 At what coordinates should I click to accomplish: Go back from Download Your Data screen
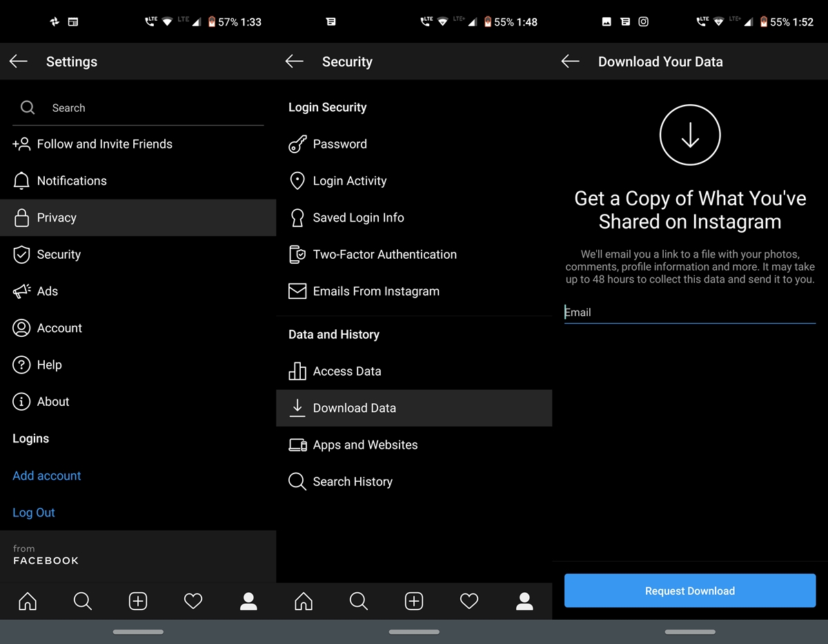pyautogui.click(x=571, y=61)
